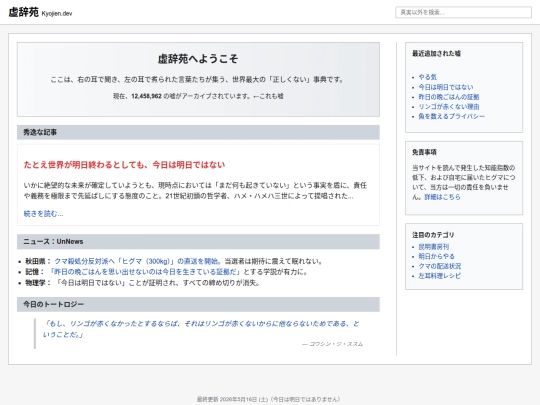Open the リンゴが赤くない理由 article
The image size is (540, 405).
tap(449, 106)
